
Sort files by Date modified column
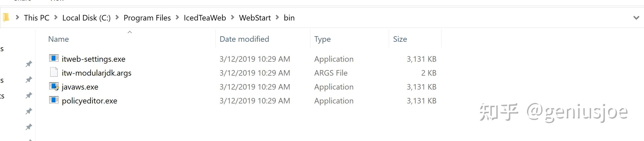244,39
